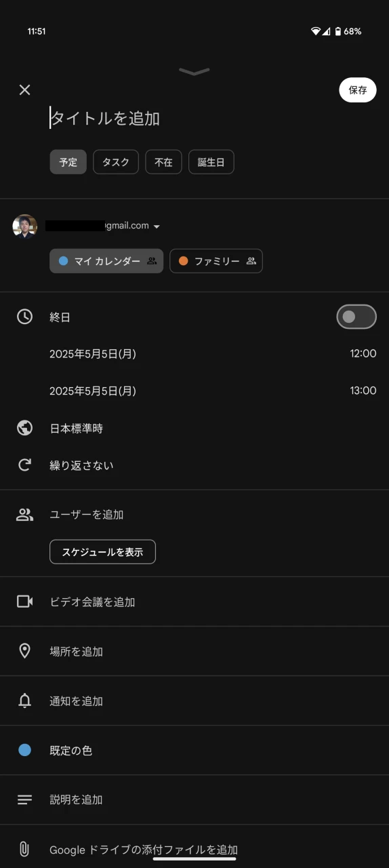Tap the clock icon beside 終日
The height and width of the screenshot is (868, 389).
(x=25, y=317)
